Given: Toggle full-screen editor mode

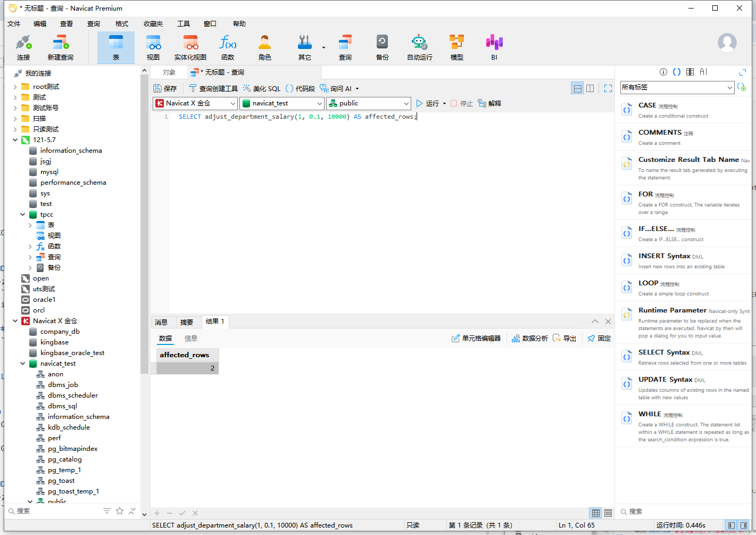Looking at the screenshot, I should point(608,88).
